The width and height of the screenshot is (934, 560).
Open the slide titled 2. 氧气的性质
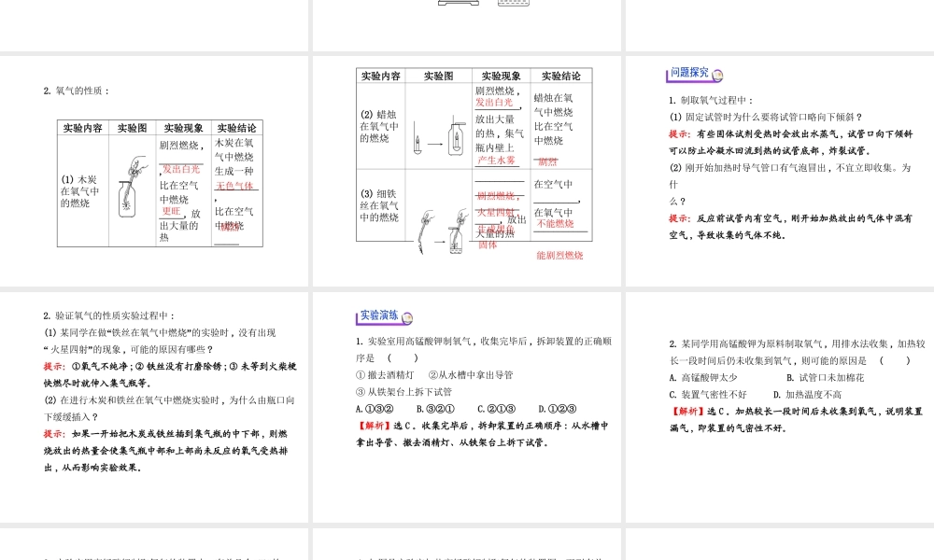click(154, 171)
